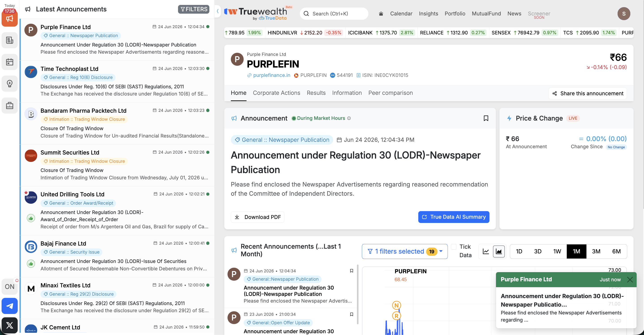644x335 pixels.
Task: Open the user avatar S menu
Action: (624, 13)
